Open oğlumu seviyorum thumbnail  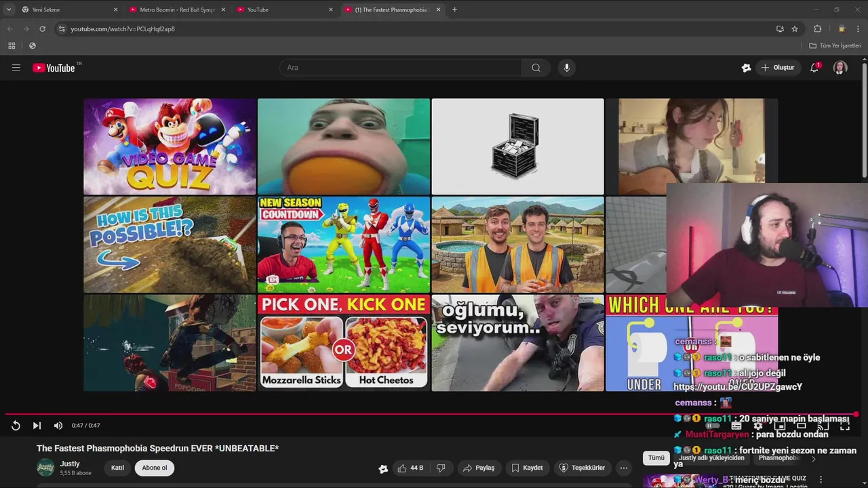coord(518,343)
